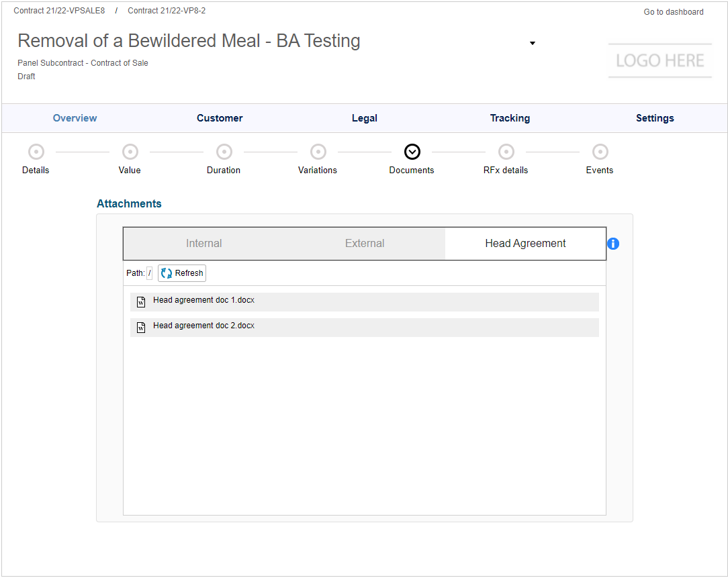
Task: Click the Duration step circle icon
Action: [224, 152]
